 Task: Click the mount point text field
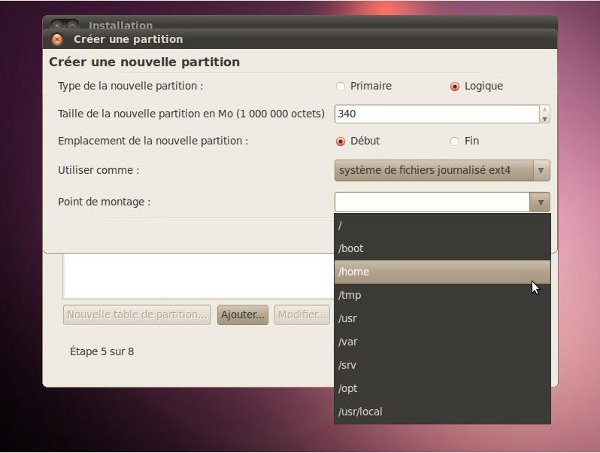tap(432, 202)
